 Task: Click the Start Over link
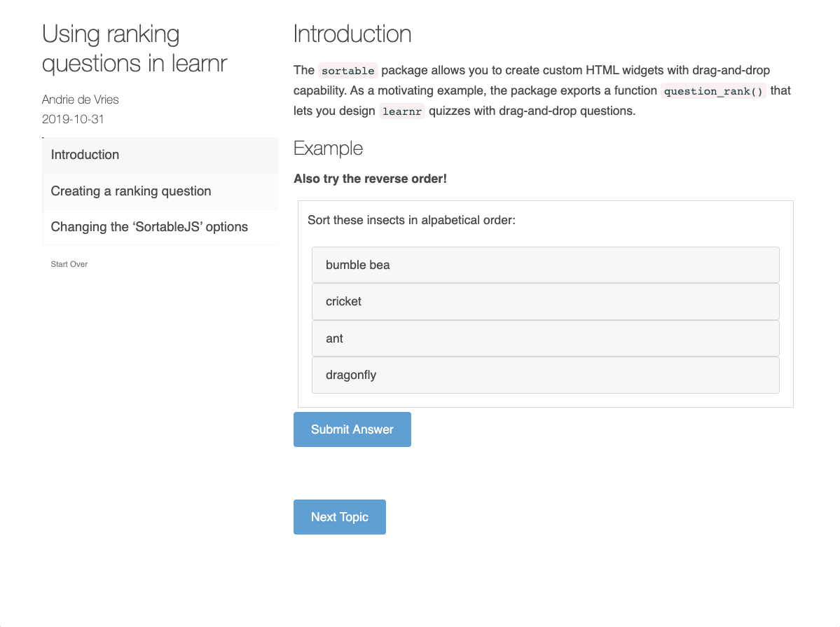click(69, 264)
